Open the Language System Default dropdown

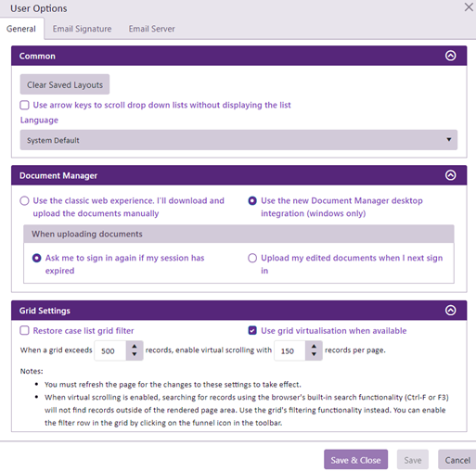tap(238, 140)
